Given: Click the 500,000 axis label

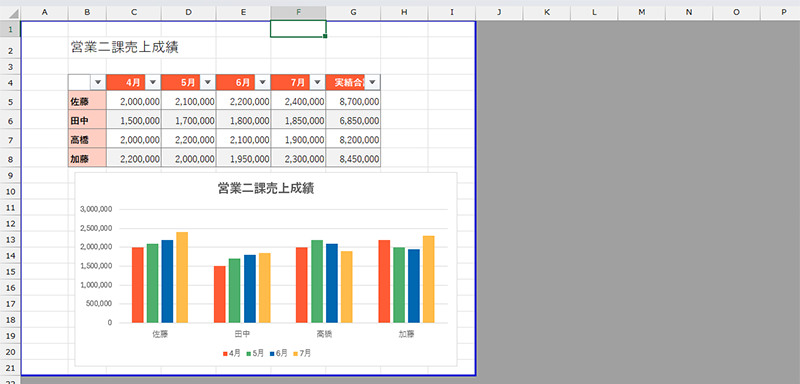Looking at the screenshot, I should 99,304.
